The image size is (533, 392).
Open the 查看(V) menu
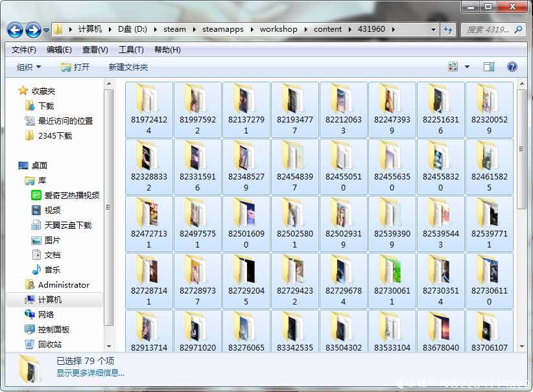(95, 50)
